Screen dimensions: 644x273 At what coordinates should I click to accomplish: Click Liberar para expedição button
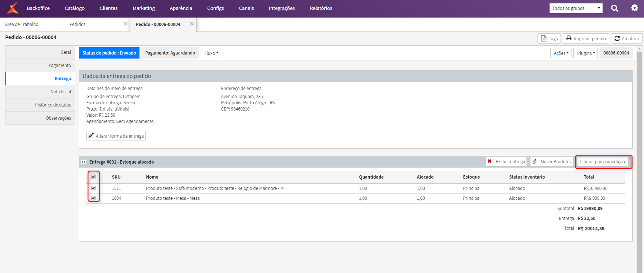[603, 161]
